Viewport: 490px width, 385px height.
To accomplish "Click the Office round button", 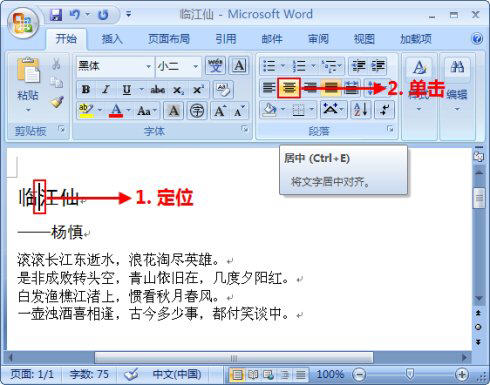I will coord(23,23).
